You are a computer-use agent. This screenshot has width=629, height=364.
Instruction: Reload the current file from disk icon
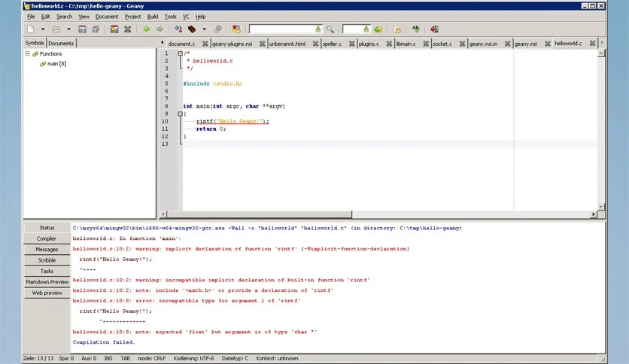click(x=114, y=29)
